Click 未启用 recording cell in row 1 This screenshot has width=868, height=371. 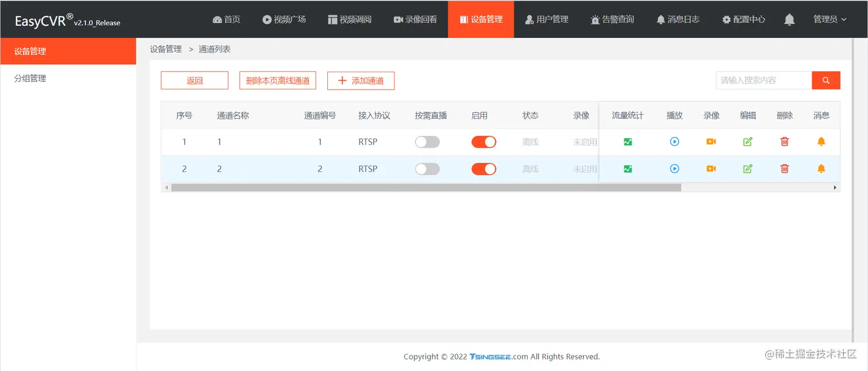pos(585,142)
